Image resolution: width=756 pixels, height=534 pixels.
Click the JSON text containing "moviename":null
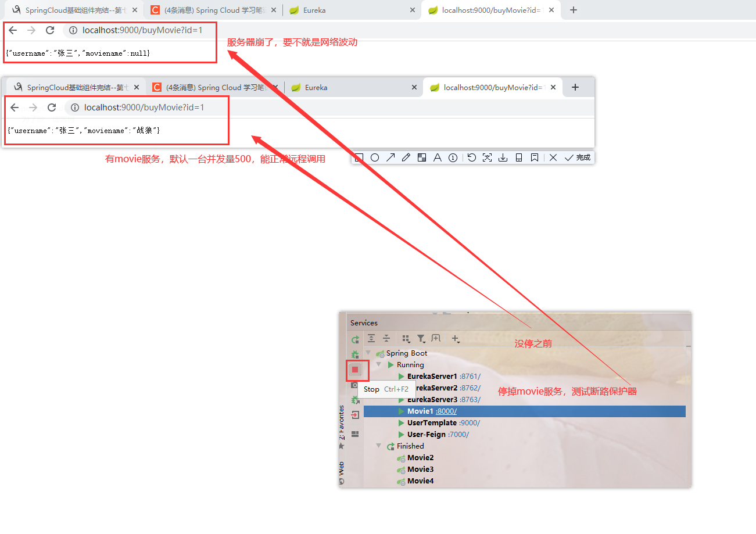78,53
